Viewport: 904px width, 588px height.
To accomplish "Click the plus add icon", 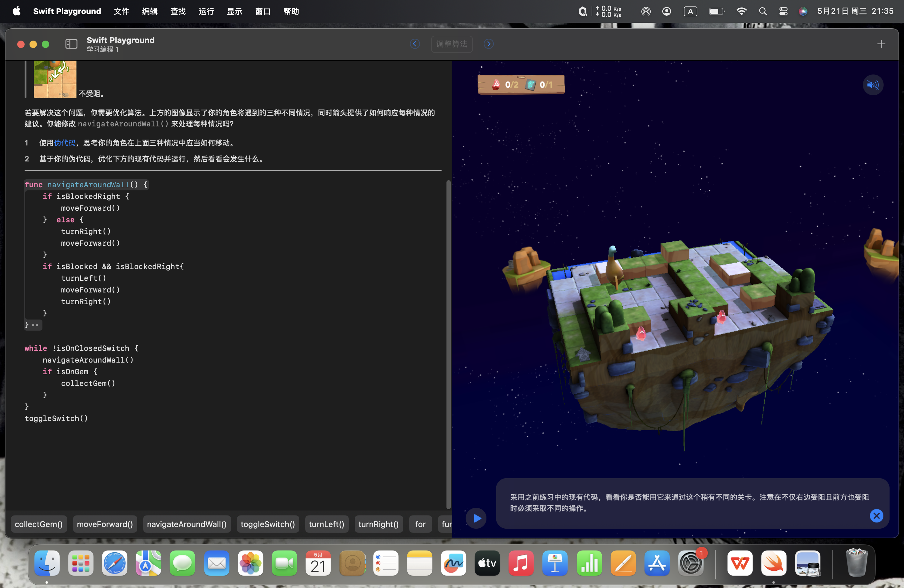I will (881, 44).
